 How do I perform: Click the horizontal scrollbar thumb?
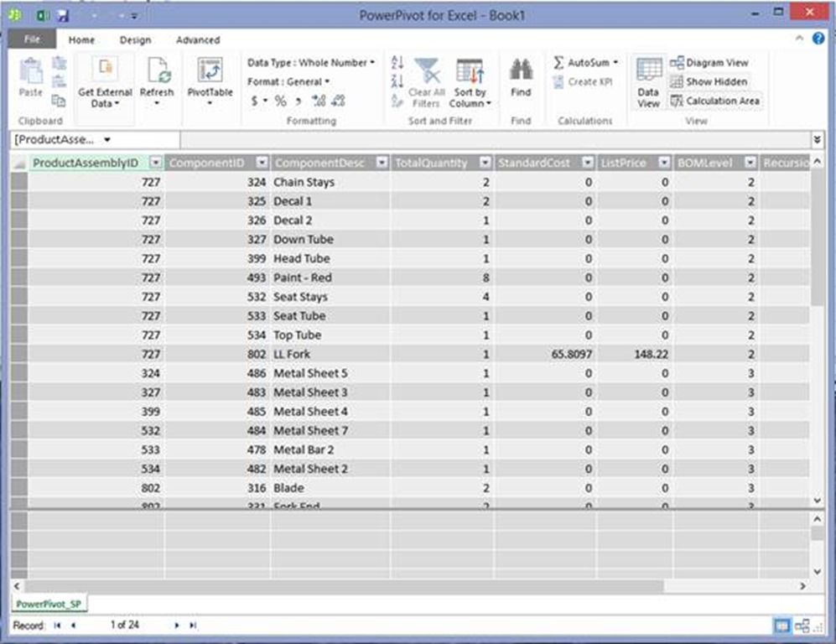(x=344, y=586)
